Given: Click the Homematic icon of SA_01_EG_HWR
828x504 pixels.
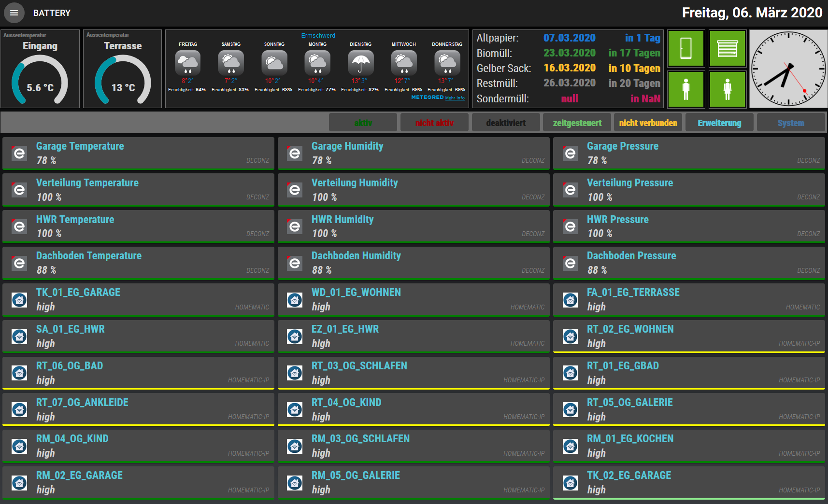Looking at the screenshot, I should (19, 336).
